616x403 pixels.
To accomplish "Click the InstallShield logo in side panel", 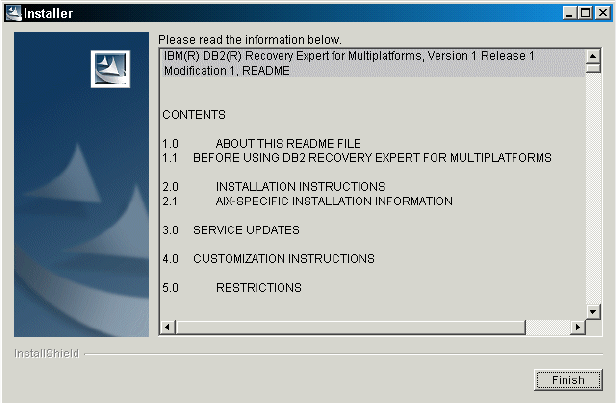I will click(110, 69).
